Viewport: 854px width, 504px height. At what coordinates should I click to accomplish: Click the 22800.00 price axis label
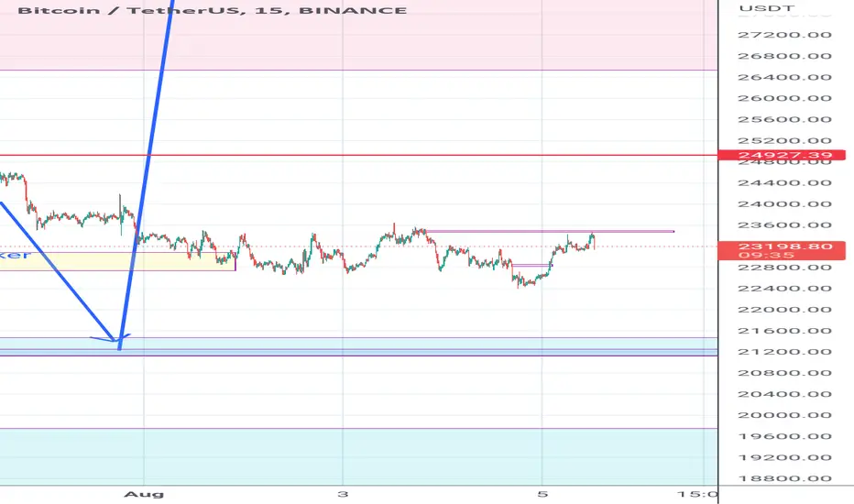[x=784, y=268]
